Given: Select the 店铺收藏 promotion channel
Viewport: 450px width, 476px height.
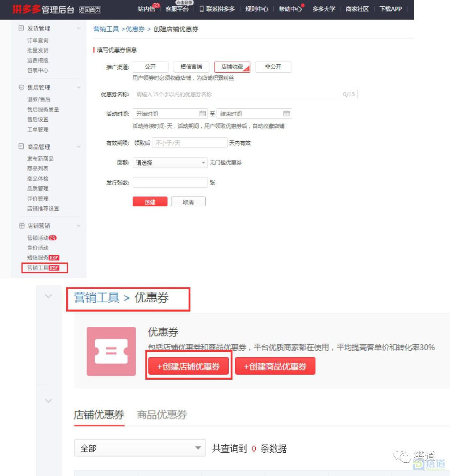Looking at the screenshot, I should [x=232, y=67].
